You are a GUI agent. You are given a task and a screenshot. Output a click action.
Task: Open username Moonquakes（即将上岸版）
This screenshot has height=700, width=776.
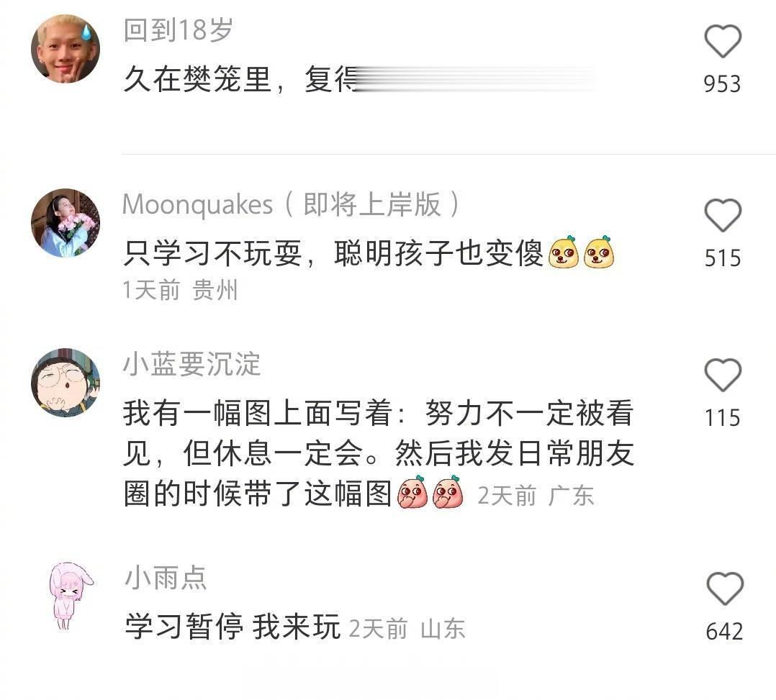pos(292,204)
